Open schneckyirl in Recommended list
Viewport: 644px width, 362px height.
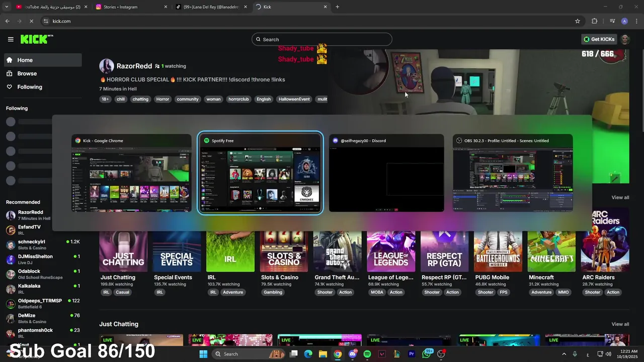pyautogui.click(x=42, y=244)
